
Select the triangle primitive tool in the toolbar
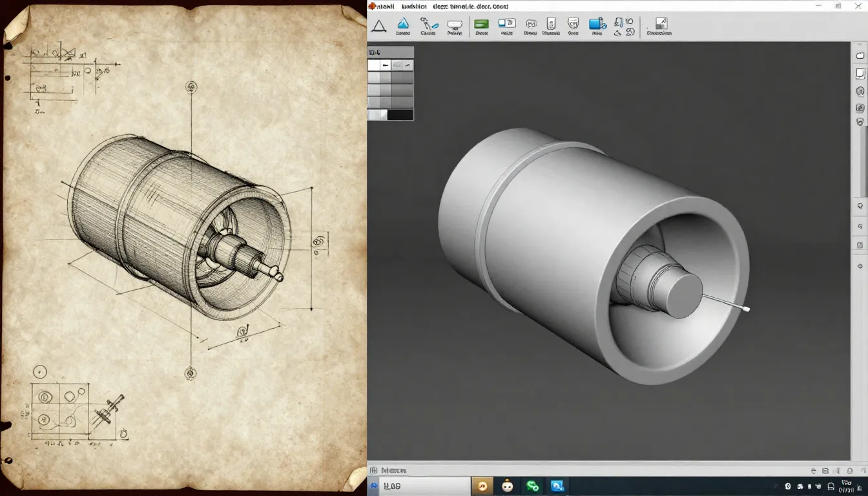[x=378, y=25]
